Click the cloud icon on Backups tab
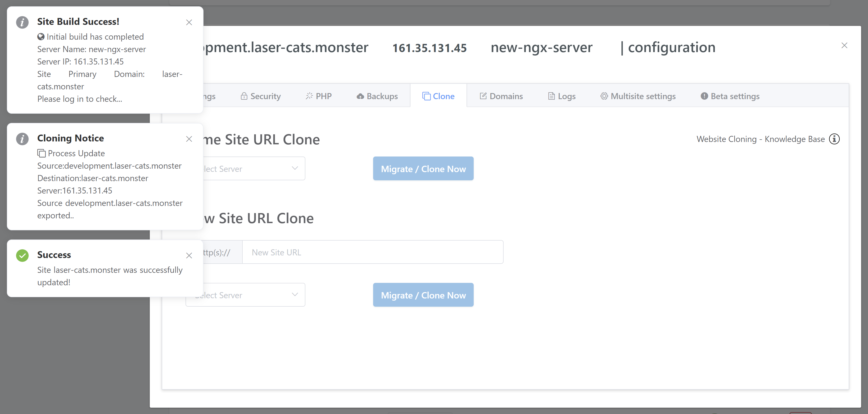The width and height of the screenshot is (868, 414). (x=360, y=96)
